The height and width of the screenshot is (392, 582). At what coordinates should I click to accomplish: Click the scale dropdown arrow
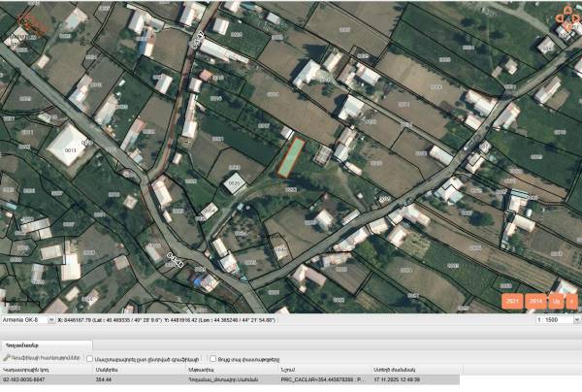(x=574, y=319)
